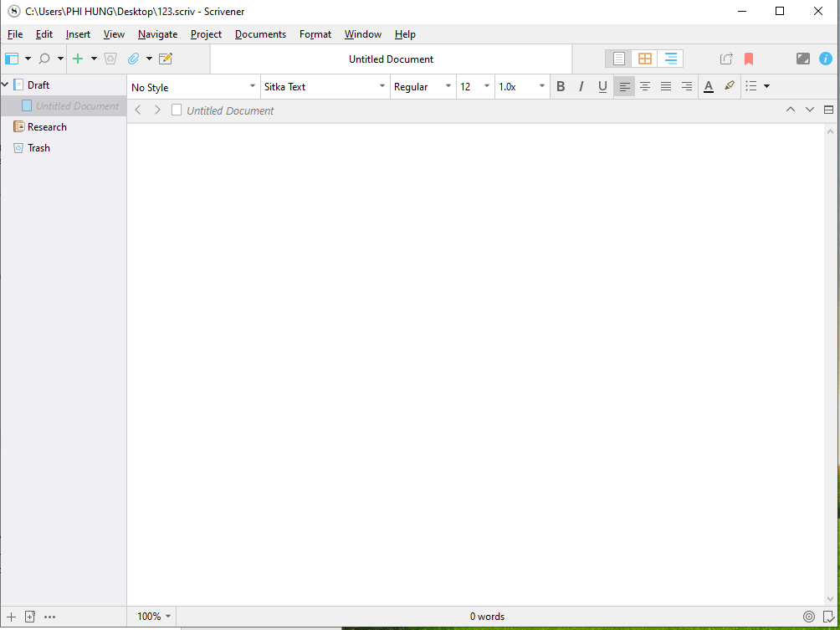Open the Project menu
The width and height of the screenshot is (840, 630).
coord(207,34)
